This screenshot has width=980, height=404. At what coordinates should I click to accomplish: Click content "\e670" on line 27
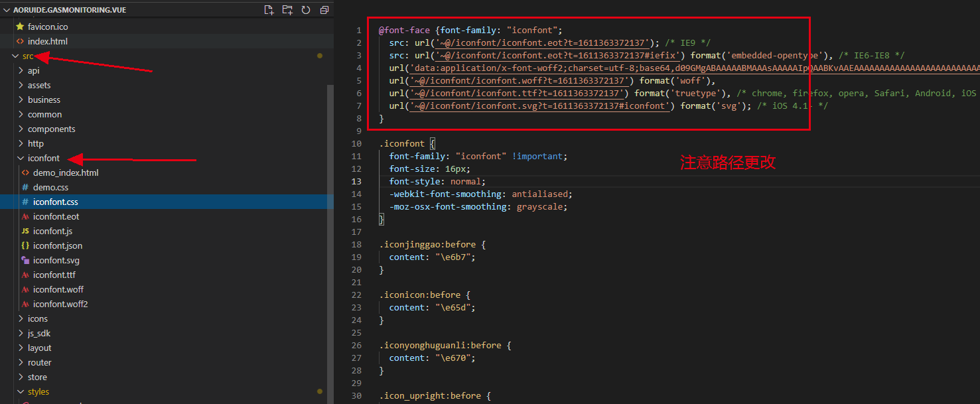point(433,358)
